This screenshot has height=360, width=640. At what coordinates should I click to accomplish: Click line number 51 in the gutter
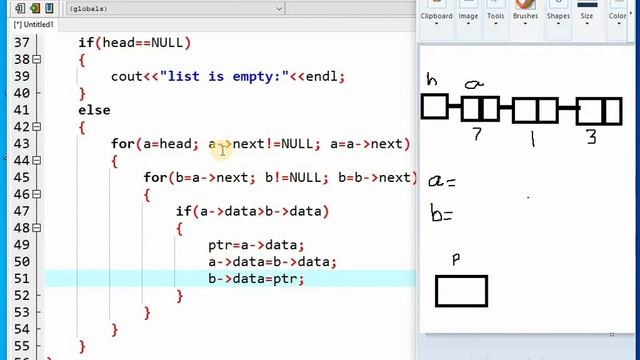click(22, 278)
